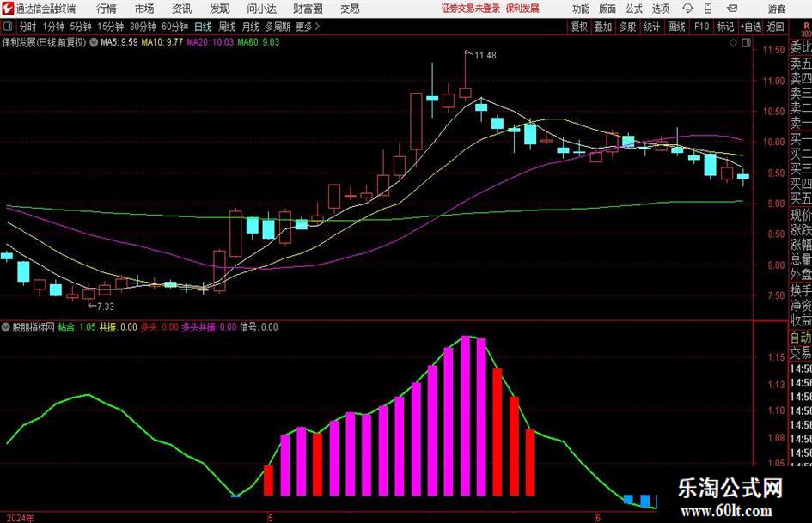Switch to the 15分钟 period tab

[110, 27]
